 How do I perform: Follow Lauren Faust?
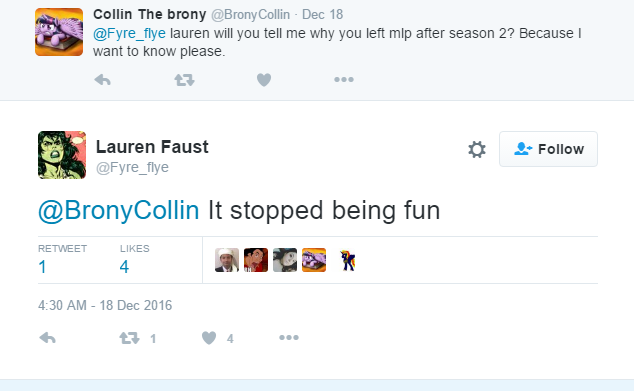pos(548,149)
